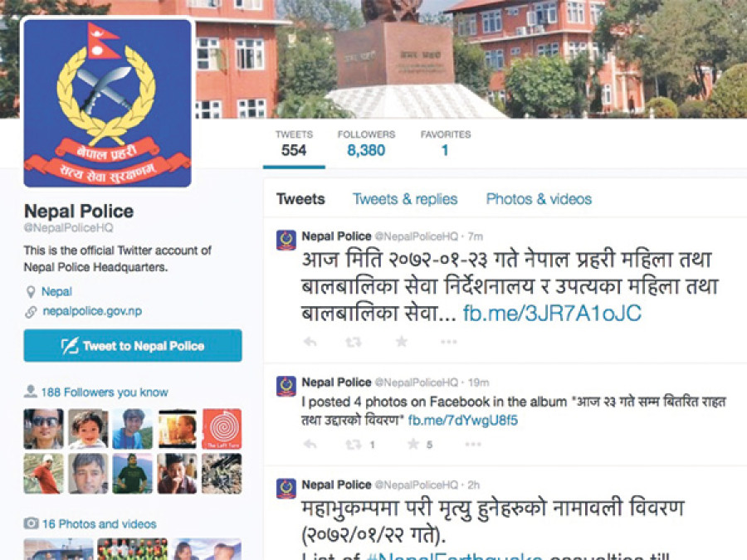Open 188 Followers you know list
This screenshot has height=560, width=747.
(105, 392)
